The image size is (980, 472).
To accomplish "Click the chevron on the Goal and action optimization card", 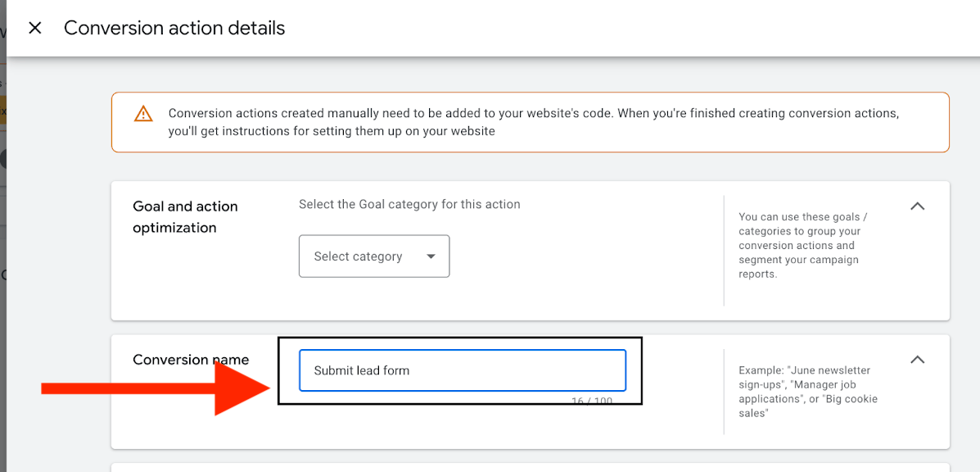I will coord(917,206).
